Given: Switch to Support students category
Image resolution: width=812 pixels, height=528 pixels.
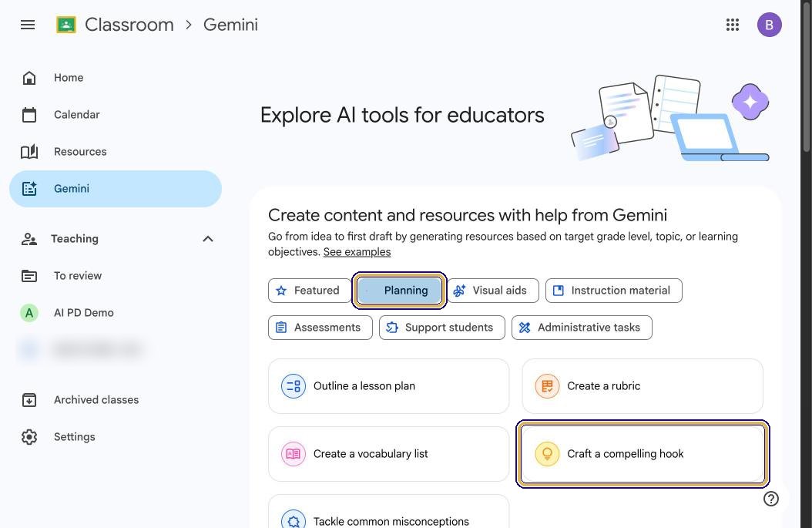Looking at the screenshot, I should point(441,328).
